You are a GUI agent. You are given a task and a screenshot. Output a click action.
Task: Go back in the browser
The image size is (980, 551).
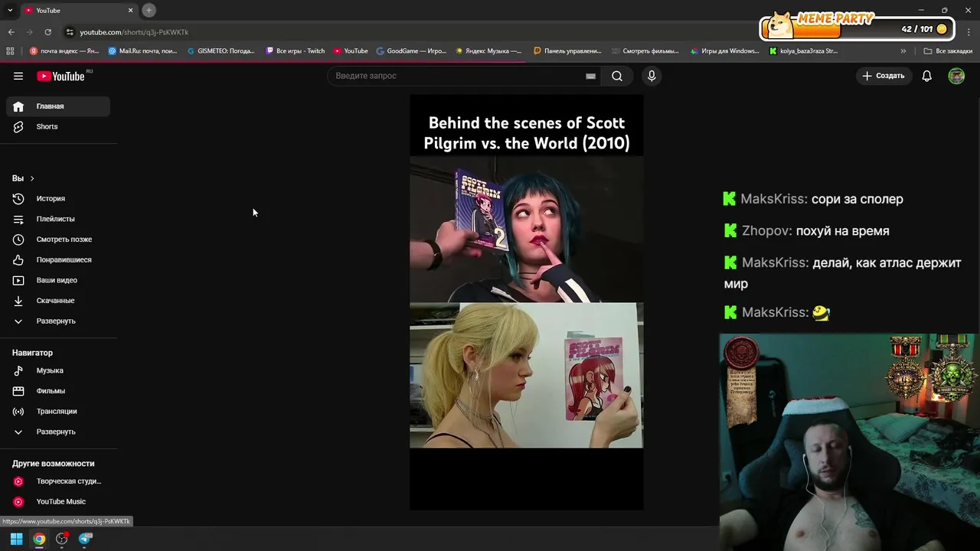11,32
